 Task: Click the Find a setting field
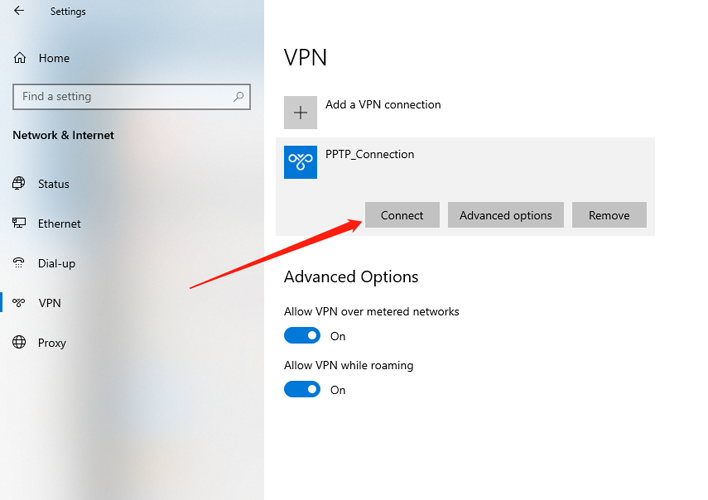pyautogui.click(x=131, y=97)
